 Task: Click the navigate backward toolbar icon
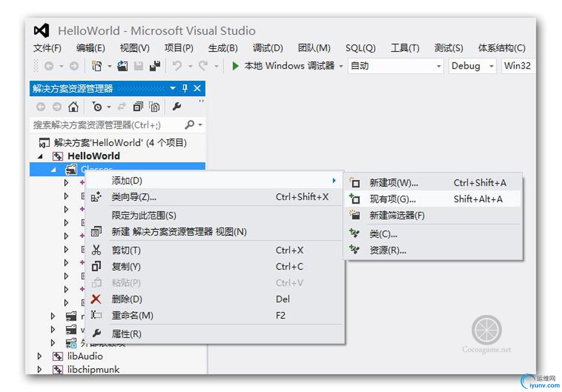pyautogui.click(x=49, y=66)
